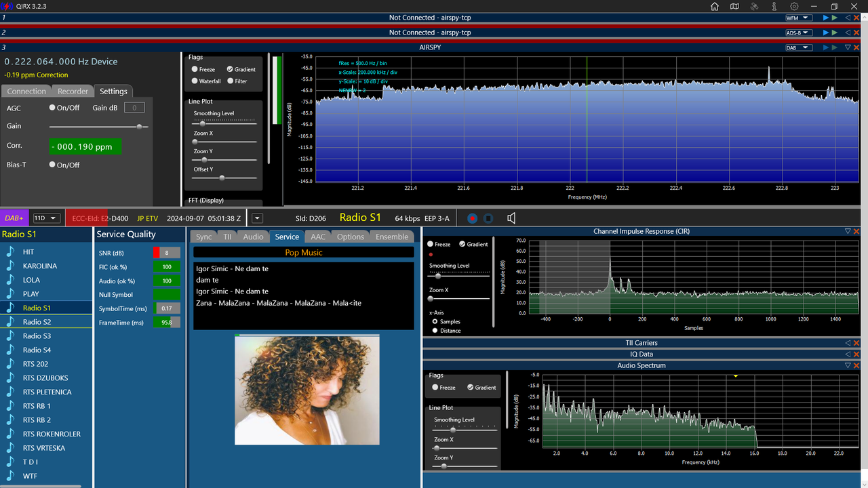The image size is (868, 488).
Task: Expand the TII Carriers panel triangle
Action: [848, 344]
